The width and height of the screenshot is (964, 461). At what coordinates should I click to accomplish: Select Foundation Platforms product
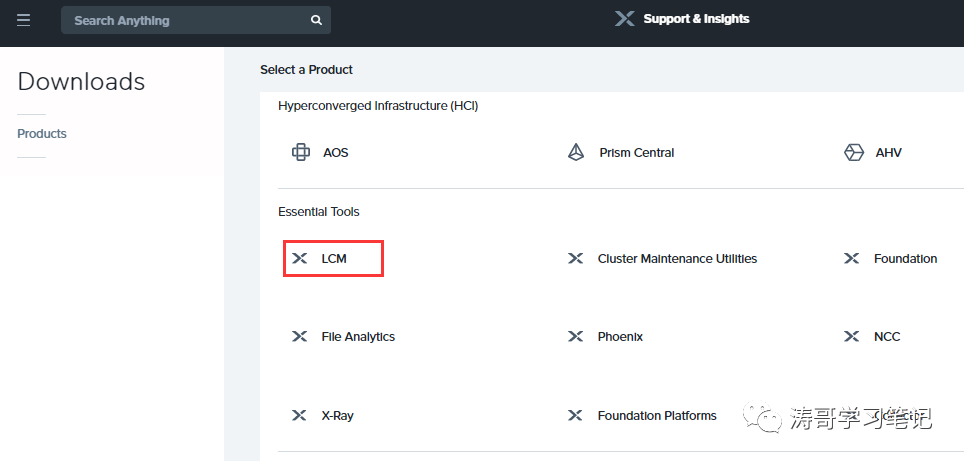click(x=657, y=416)
